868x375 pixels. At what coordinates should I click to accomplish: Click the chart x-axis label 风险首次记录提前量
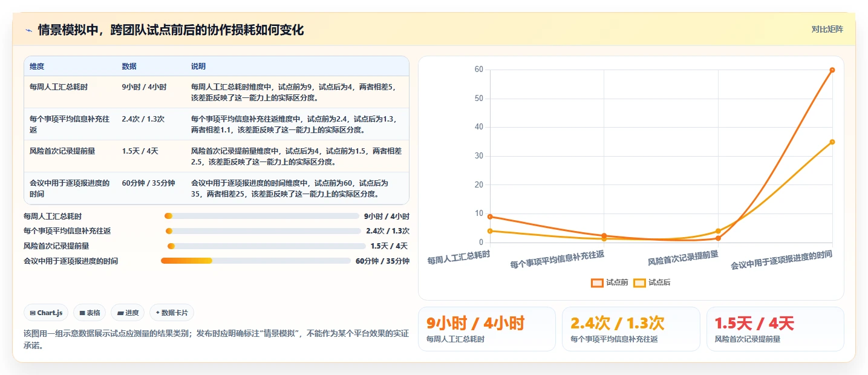[683, 258]
